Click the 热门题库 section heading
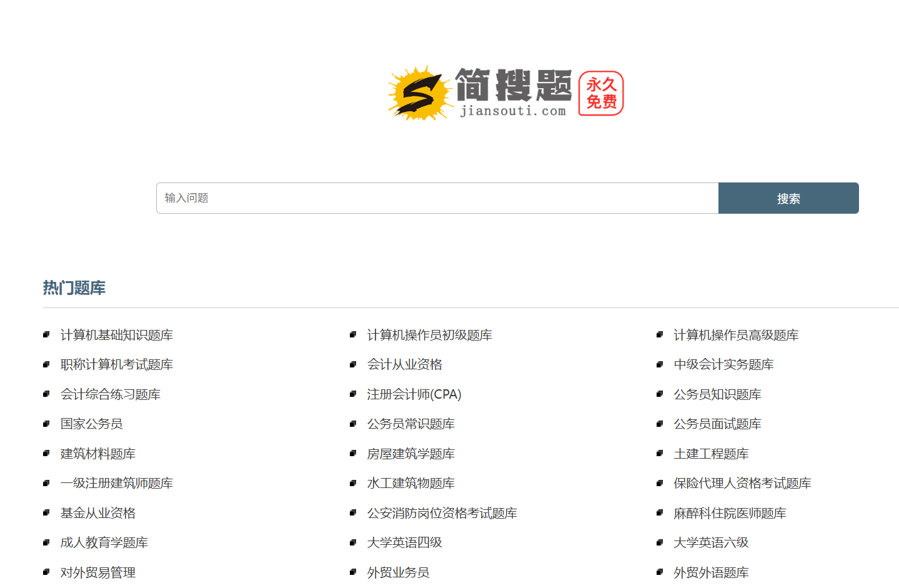Viewport: 899px width, 588px height. coord(74,287)
